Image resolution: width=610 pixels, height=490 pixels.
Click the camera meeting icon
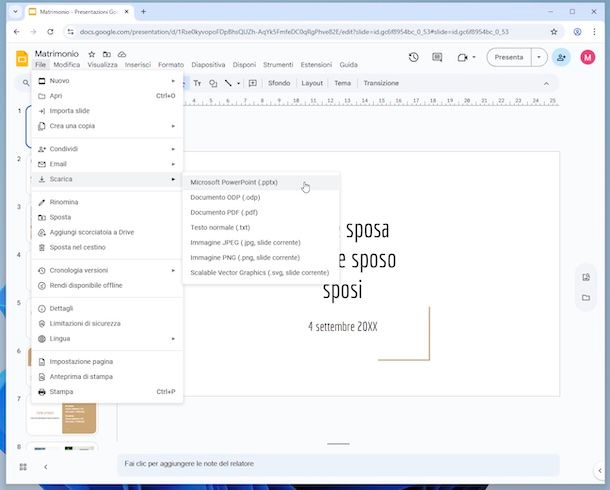point(462,58)
